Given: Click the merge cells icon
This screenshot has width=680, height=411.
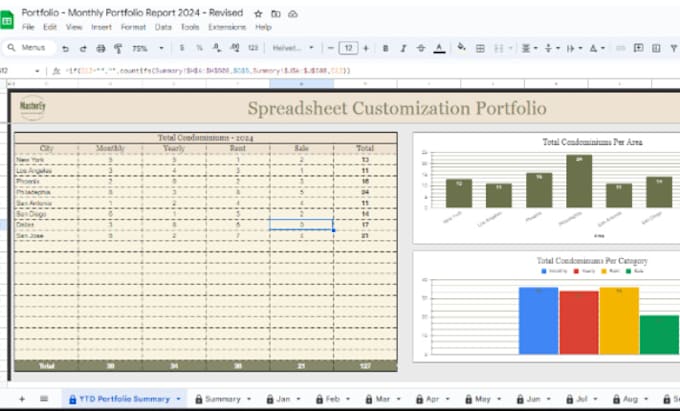Looking at the screenshot, I should tap(499, 48).
